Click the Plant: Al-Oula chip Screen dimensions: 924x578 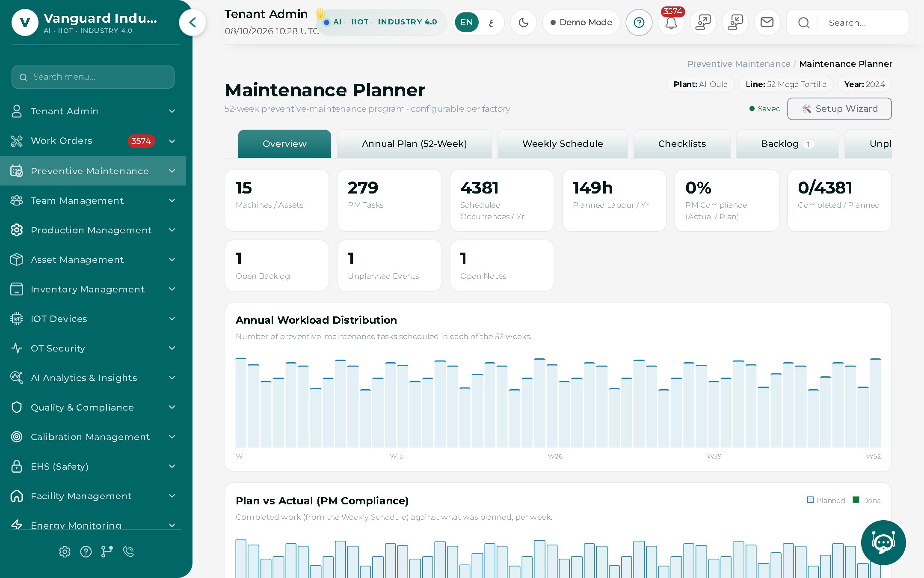pyautogui.click(x=700, y=84)
